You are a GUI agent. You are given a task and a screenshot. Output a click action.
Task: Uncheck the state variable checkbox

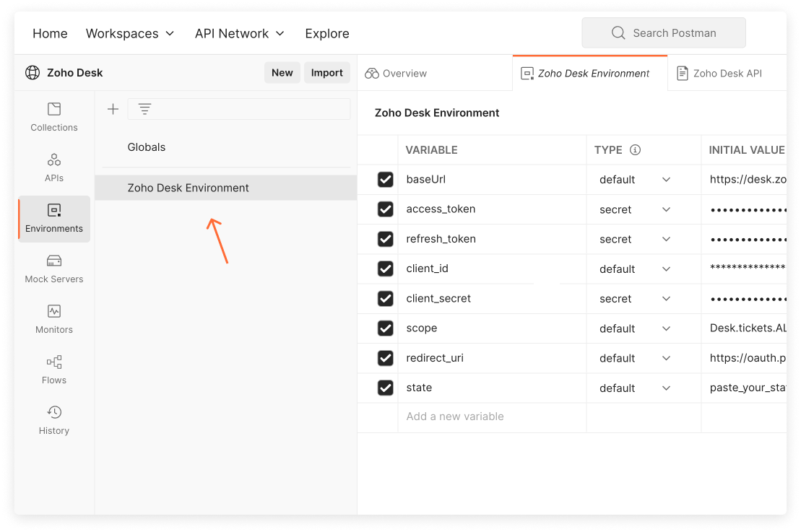pos(385,388)
